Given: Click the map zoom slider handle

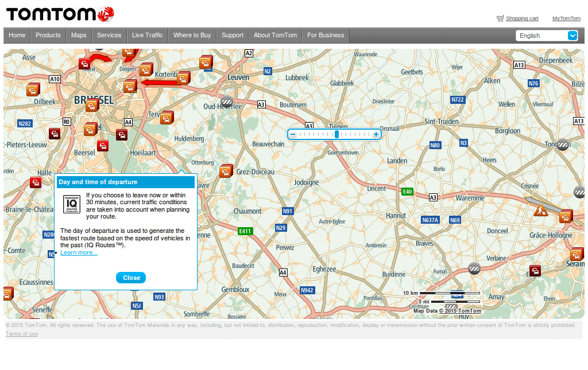Looking at the screenshot, I should tap(336, 134).
